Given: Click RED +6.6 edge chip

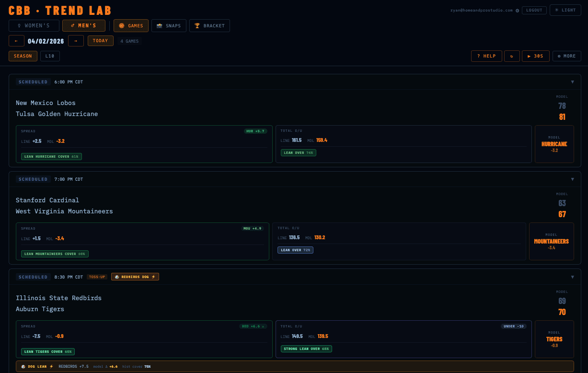Looking at the screenshot, I should pos(254,326).
